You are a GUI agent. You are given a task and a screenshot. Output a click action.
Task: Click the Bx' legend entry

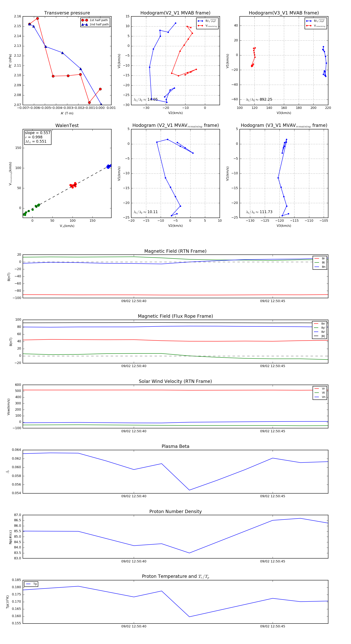click(x=320, y=324)
